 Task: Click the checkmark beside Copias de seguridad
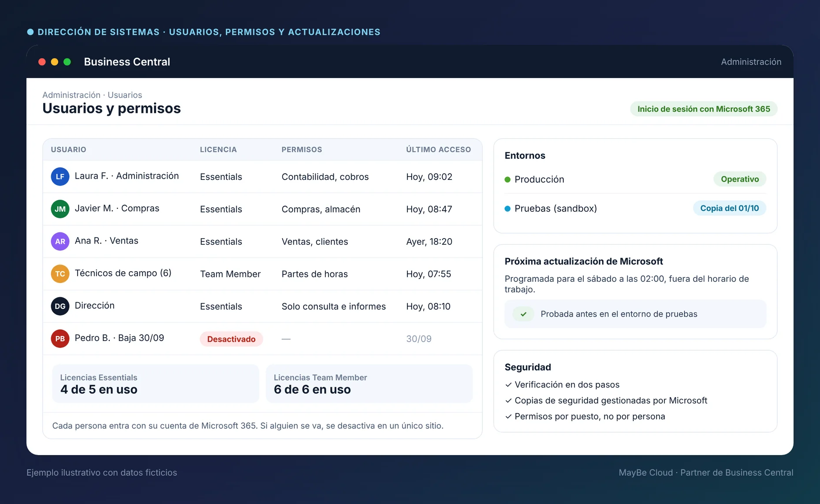[x=508, y=400]
